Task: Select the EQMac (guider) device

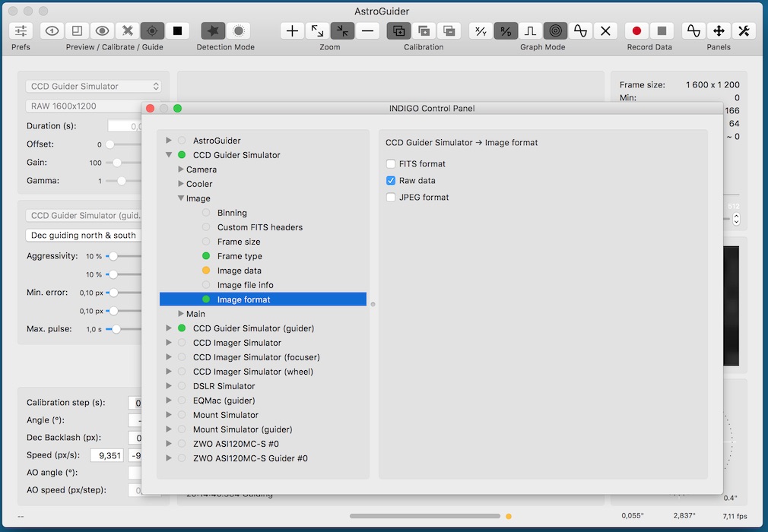Action: pyautogui.click(x=224, y=401)
